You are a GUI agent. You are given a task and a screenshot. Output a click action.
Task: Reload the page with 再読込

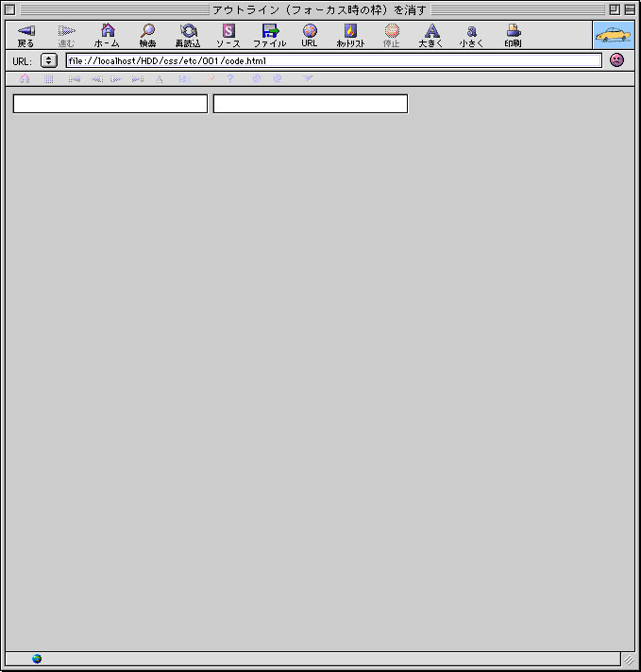pos(188,36)
